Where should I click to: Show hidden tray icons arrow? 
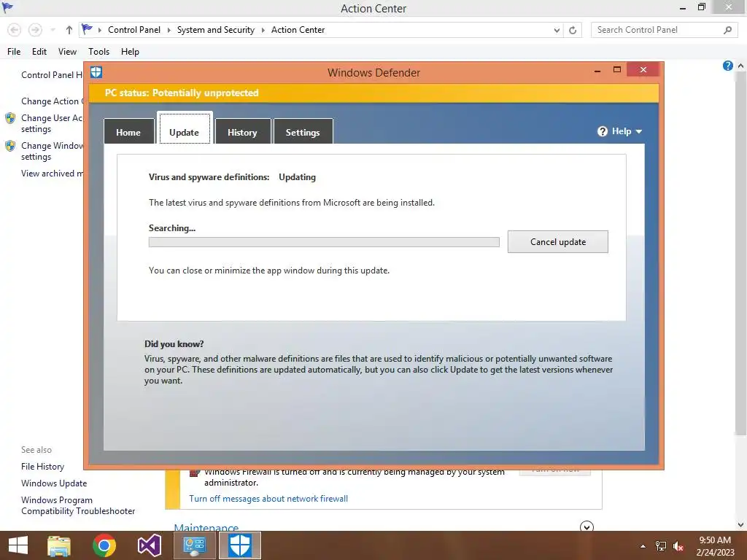pos(643,546)
